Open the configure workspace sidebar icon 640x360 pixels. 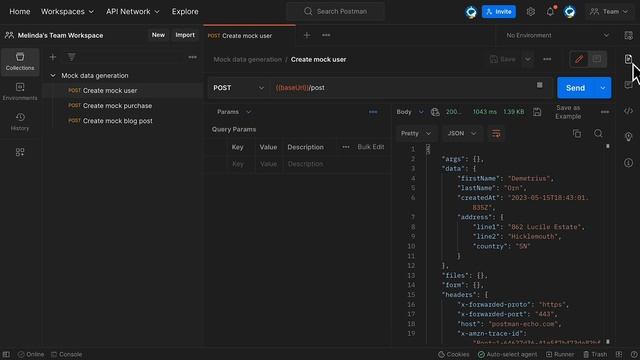[x=20, y=152]
